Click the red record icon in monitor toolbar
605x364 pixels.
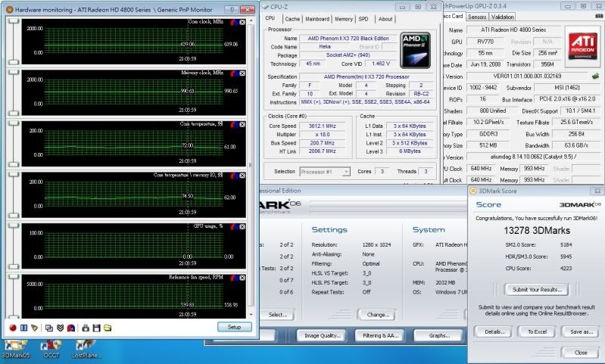(13, 327)
